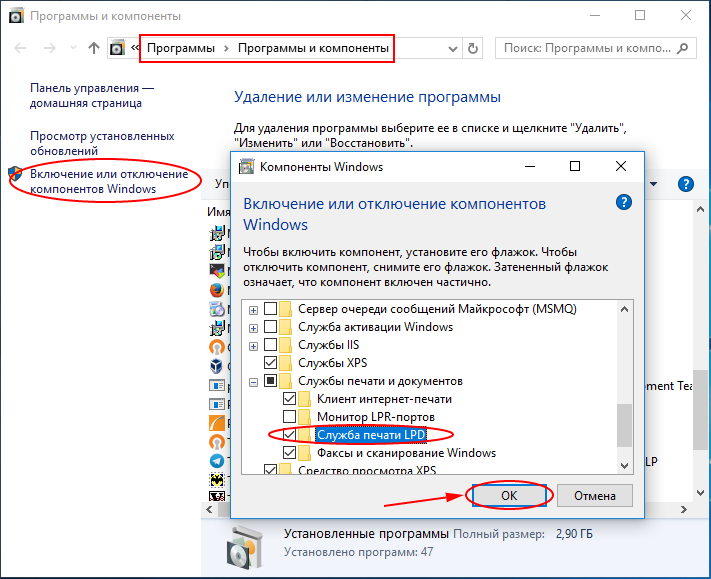Click the Компоненты Windows title bar icon
This screenshot has width=711, height=579.
(246, 167)
